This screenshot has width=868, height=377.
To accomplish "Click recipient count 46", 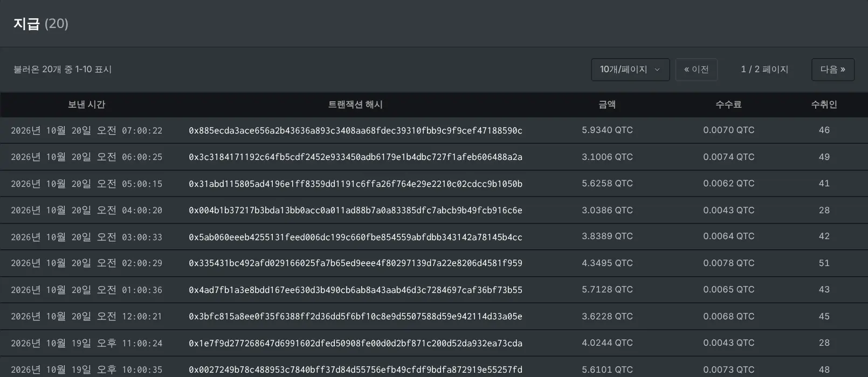I will tap(824, 130).
